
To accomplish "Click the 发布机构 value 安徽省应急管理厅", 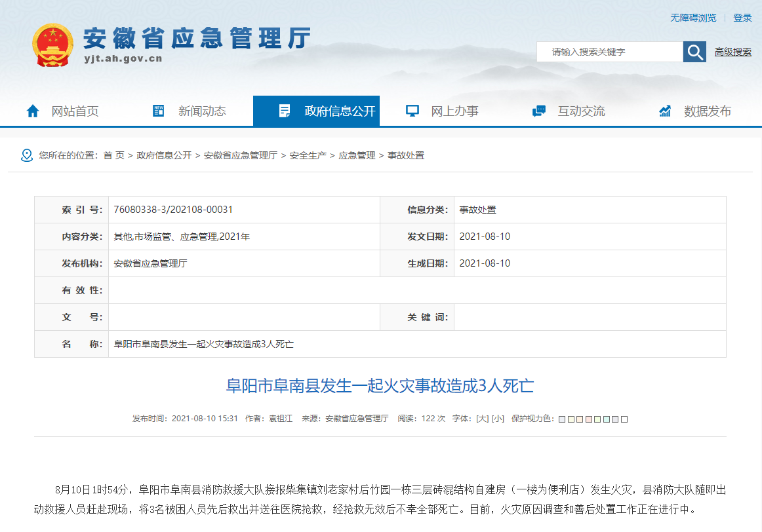I will coord(150,263).
